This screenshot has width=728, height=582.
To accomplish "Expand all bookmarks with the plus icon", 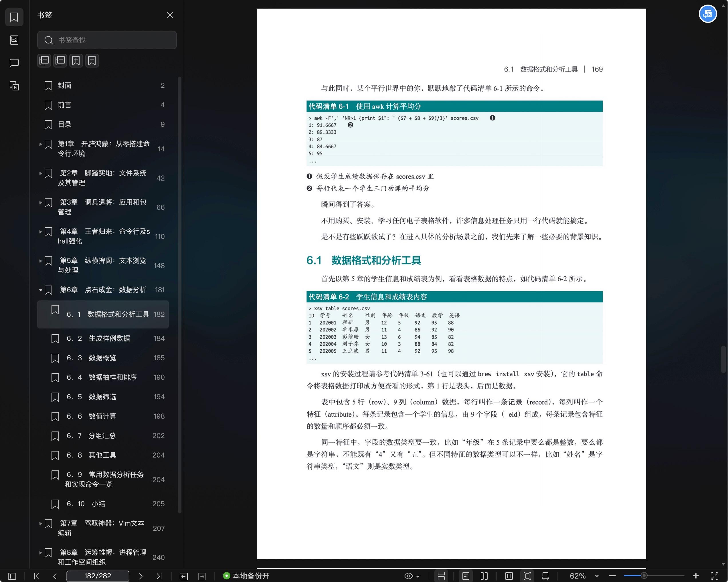I will pos(44,61).
